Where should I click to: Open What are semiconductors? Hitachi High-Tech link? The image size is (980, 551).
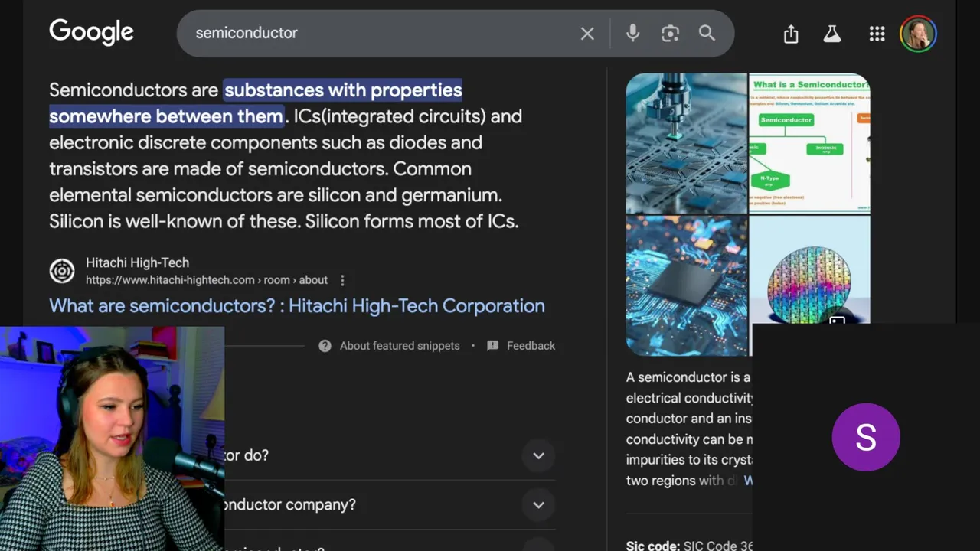[297, 306]
